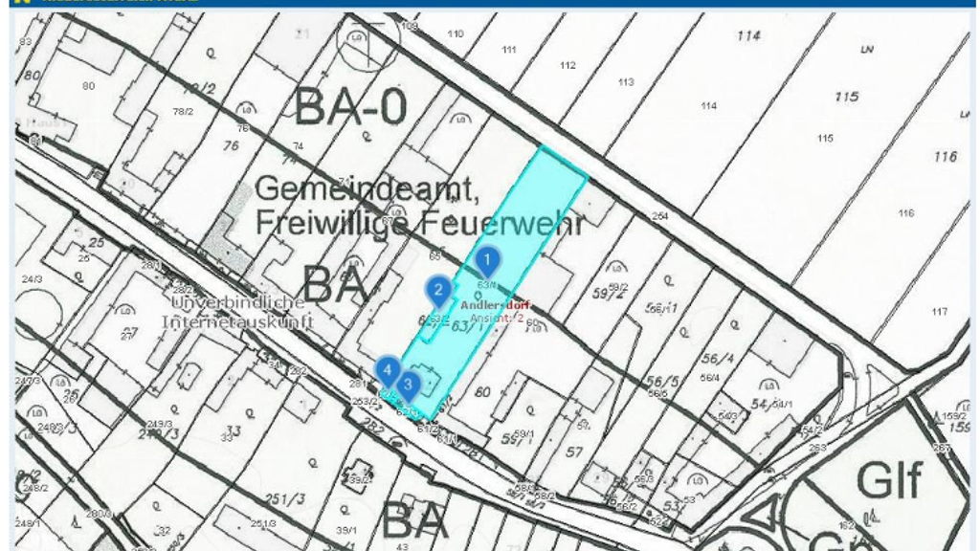Image resolution: width=980 pixels, height=551 pixels.
Task: Click the Freiwillige Feuerwehr label
Action: (419, 224)
